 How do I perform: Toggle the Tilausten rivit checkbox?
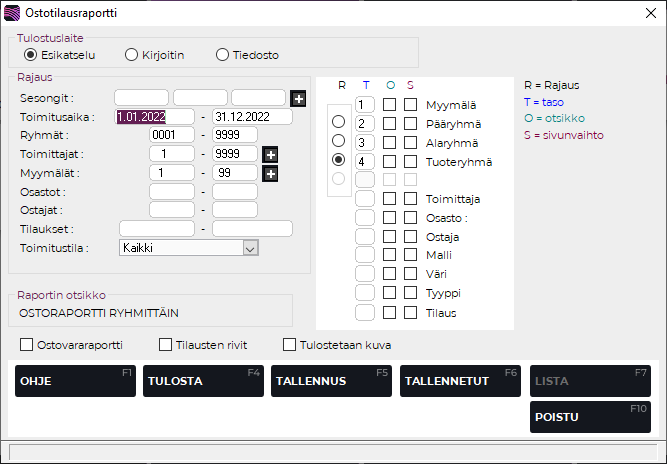click(x=166, y=345)
